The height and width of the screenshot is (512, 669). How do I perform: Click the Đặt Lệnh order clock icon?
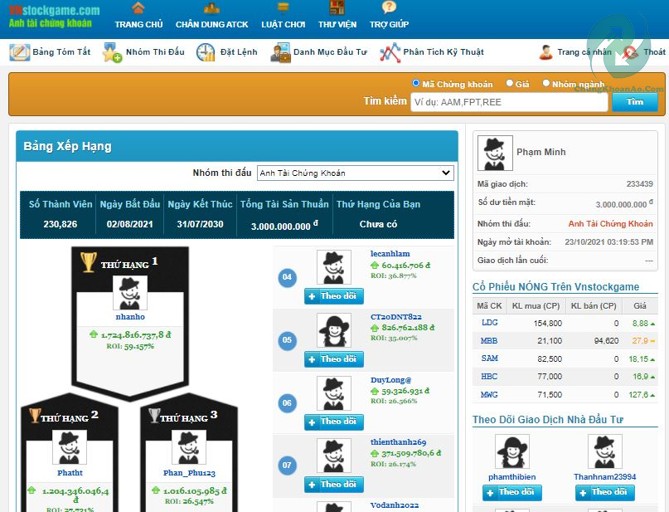(x=206, y=53)
